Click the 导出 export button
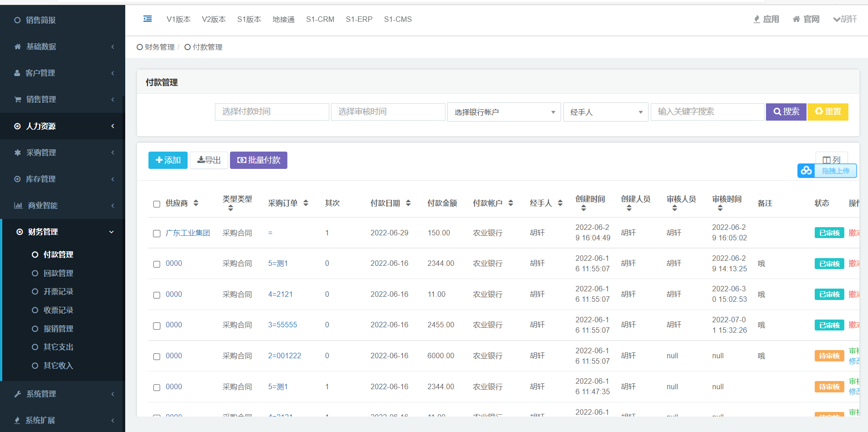This screenshot has height=432, width=868. [x=209, y=160]
